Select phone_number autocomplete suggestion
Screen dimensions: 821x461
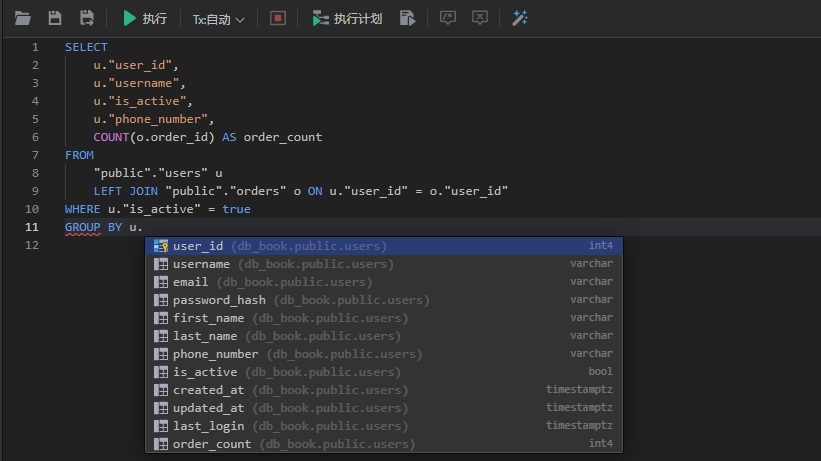tap(384, 354)
